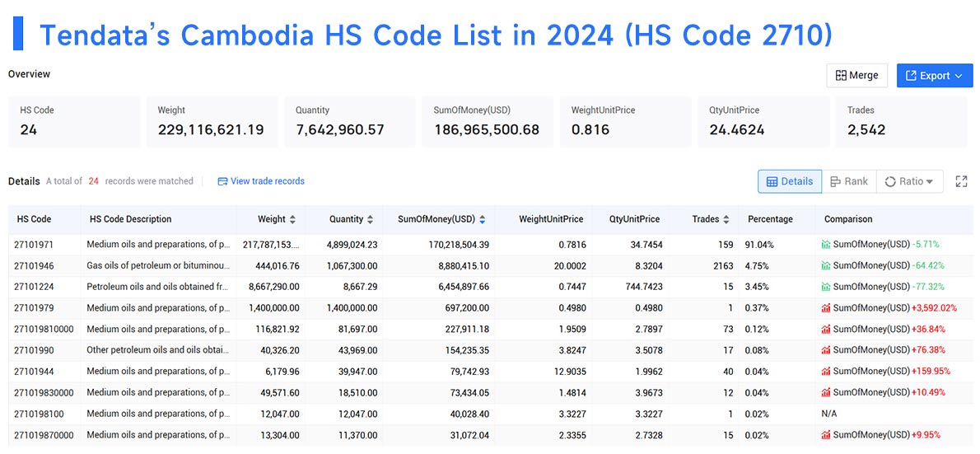Select HS Code cell 27101944

click(34, 372)
